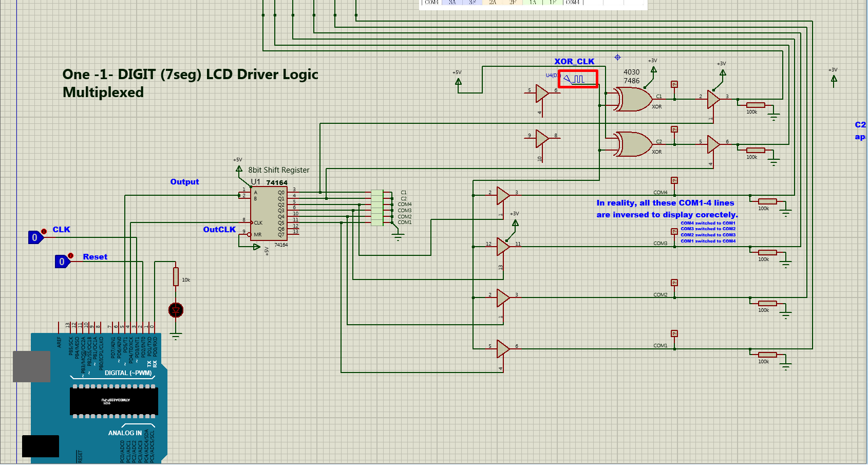Select the '8bit Shift Register' text
The width and height of the screenshot is (868, 465).
coord(279,170)
